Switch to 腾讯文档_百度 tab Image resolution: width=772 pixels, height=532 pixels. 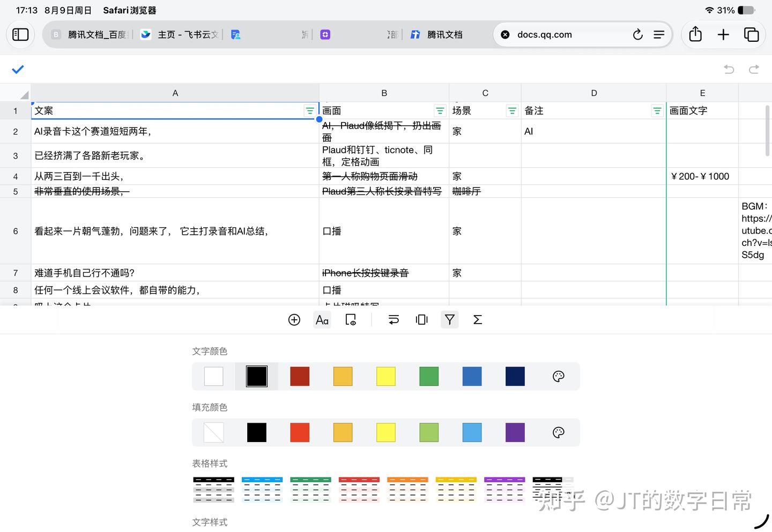pos(89,35)
